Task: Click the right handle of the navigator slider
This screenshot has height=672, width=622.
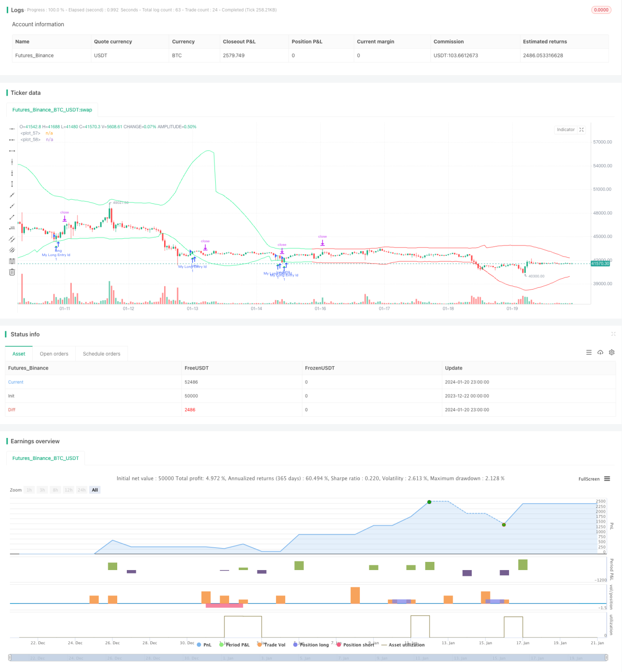Action: [x=607, y=658]
